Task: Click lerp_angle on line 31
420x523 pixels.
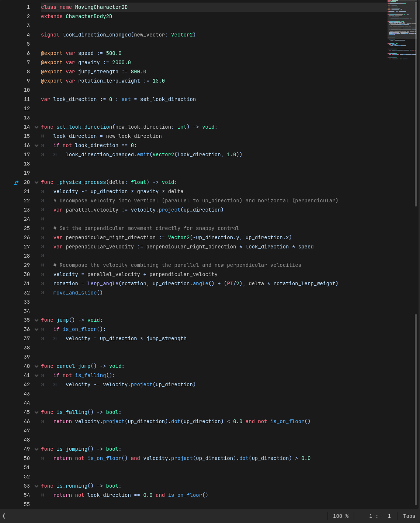Action: point(103,283)
